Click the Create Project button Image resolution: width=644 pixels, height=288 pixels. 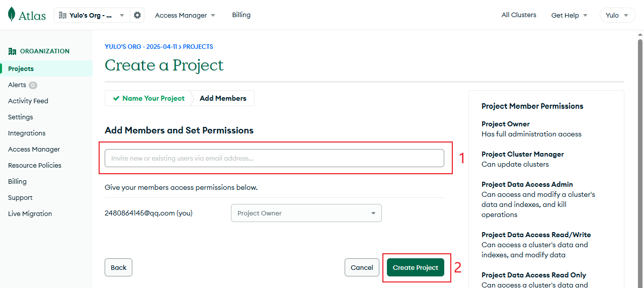coord(416,267)
